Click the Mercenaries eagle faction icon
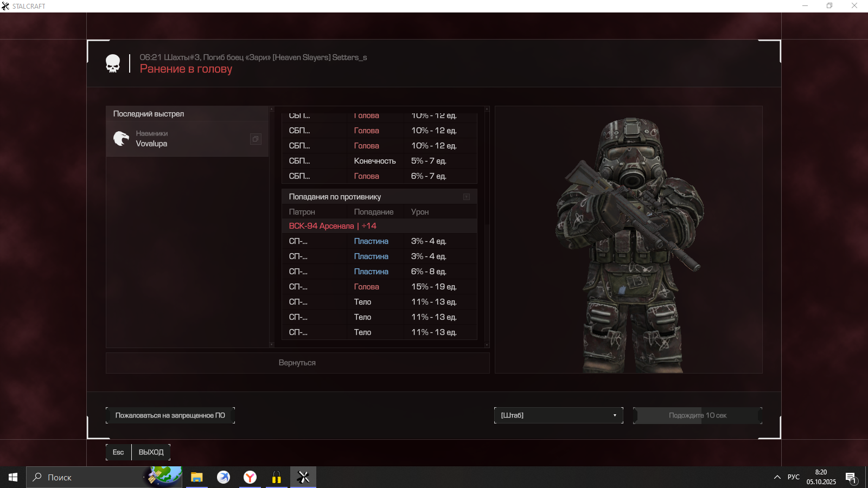The image size is (868, 488). click(x=121, y=139)
